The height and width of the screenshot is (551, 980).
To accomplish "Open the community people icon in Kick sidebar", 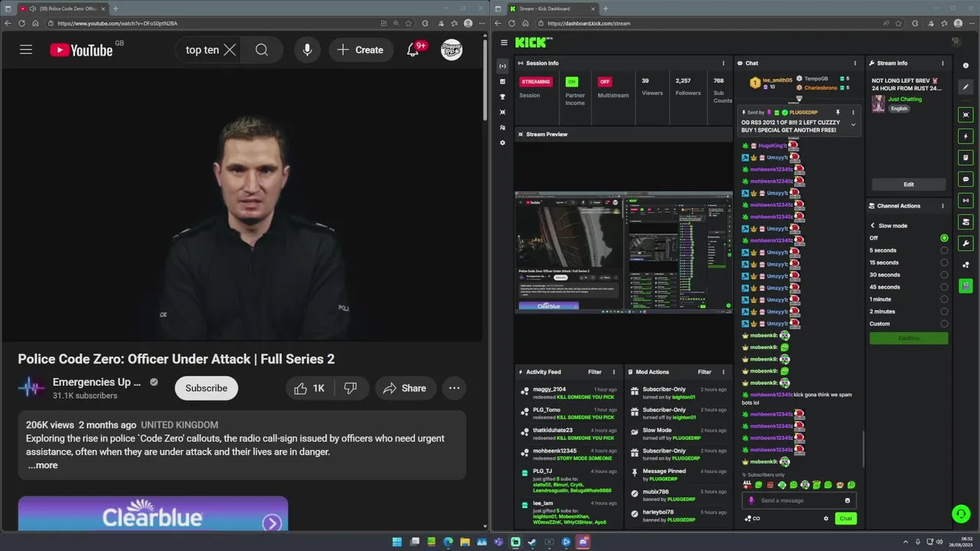I will pyautogui.click(x=502, y=127).
